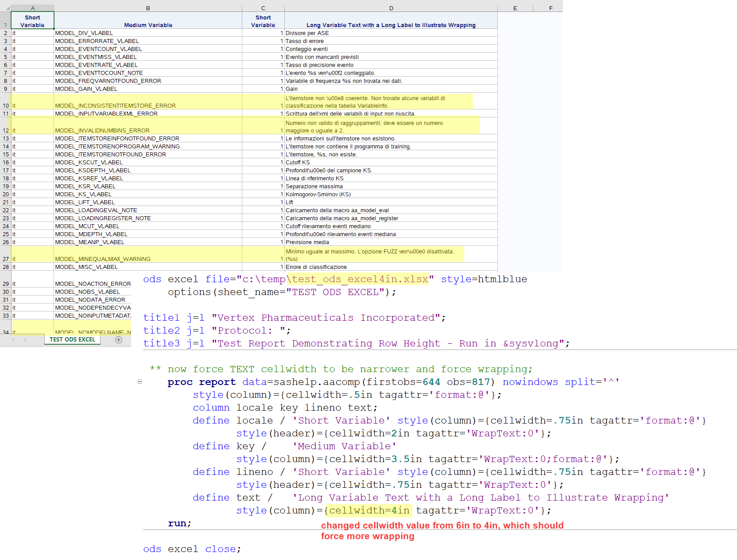Screen dimensions: 737x560
Task: Click the Long Variable Text header cell
Action: [391, 25]
